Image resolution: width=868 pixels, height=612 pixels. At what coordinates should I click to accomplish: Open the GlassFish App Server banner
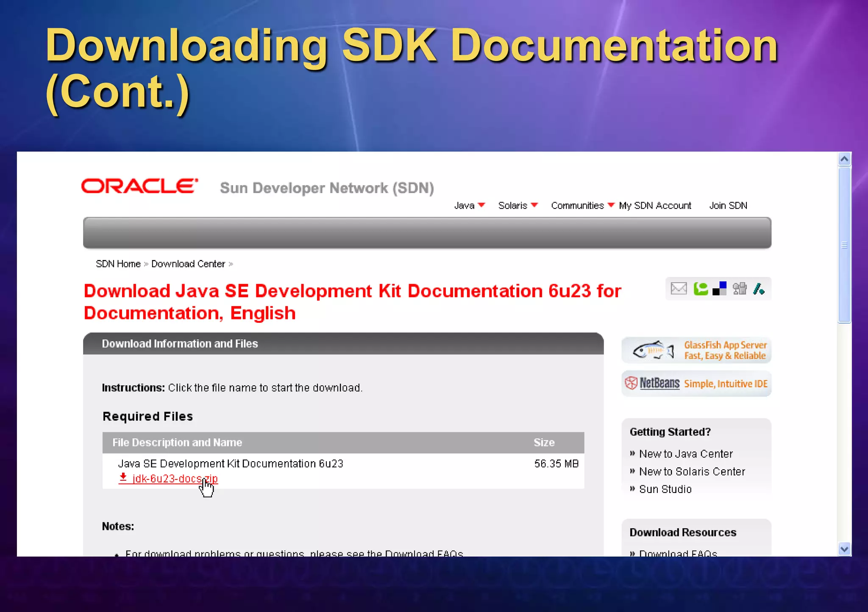click(696, 350)
